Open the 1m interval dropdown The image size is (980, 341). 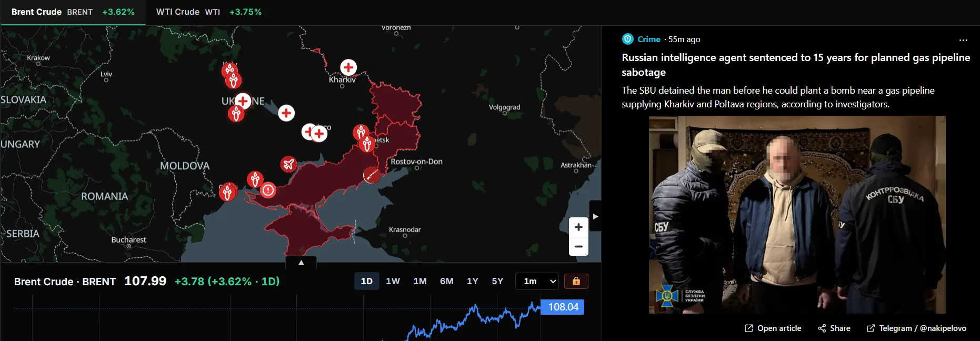point(537,281)
